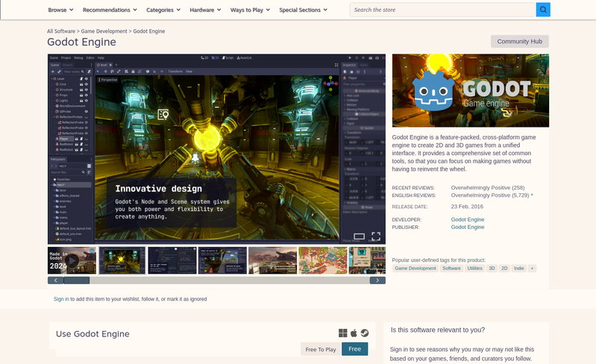Screen dimensions: 596x364
Task: Expand the Special Sections menu
Action: [x=303, y=10]
